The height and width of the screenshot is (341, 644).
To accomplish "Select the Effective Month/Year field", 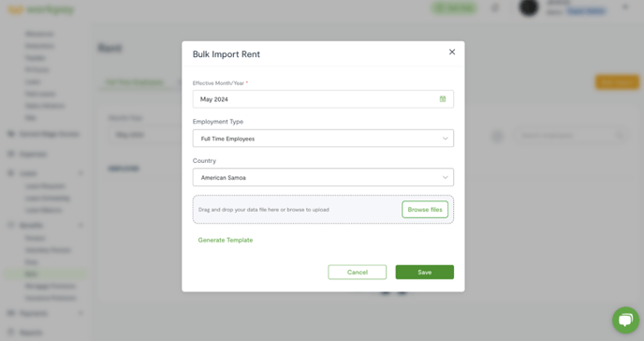I will pos(323,99).
